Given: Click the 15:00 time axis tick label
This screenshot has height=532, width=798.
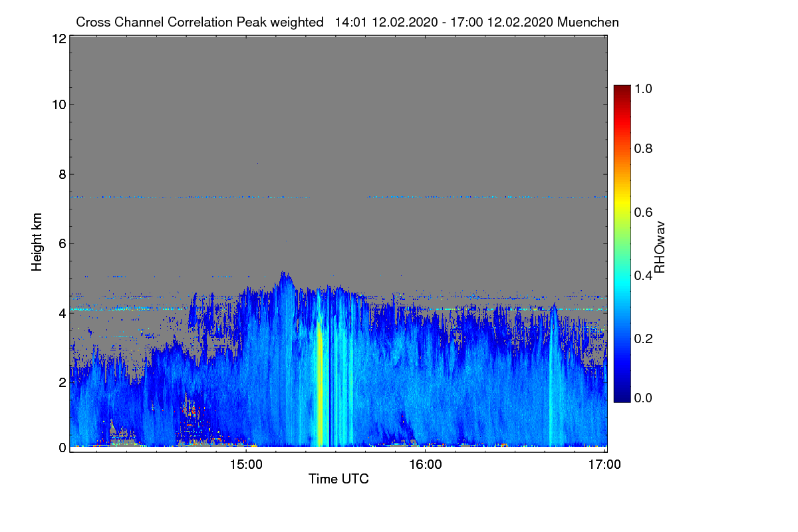Looking at the screenshot, I should pyautogui.click(x=245, y=465).
